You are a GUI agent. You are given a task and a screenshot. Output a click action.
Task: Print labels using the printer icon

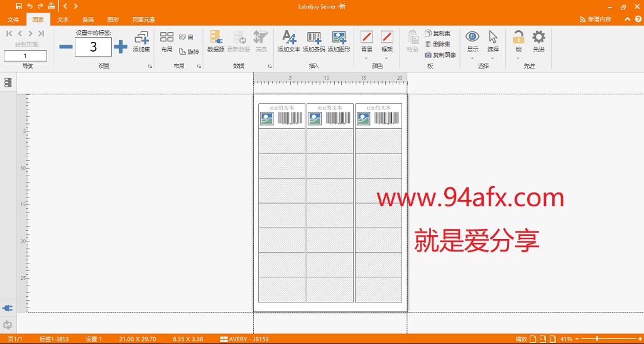tap(51, 6)
